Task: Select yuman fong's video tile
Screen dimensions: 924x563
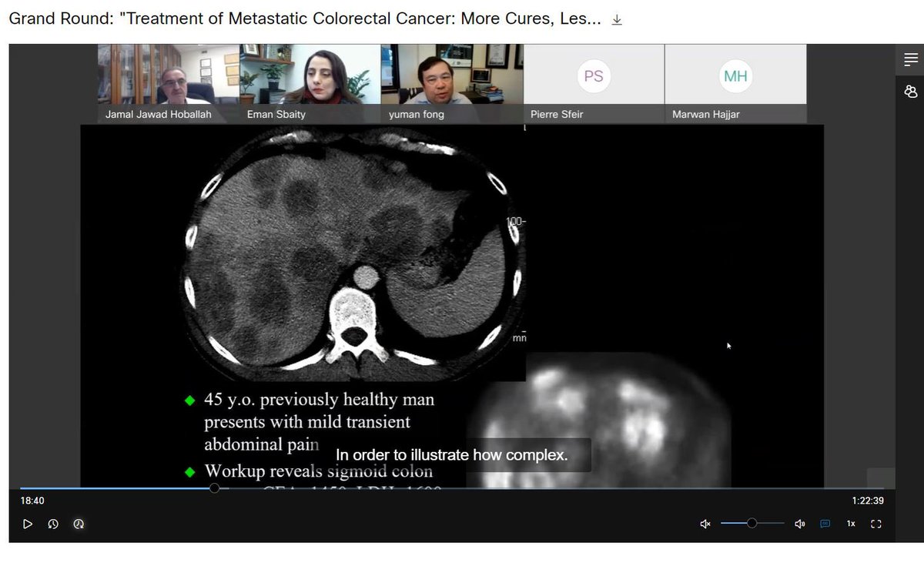Action: [451, 77]
